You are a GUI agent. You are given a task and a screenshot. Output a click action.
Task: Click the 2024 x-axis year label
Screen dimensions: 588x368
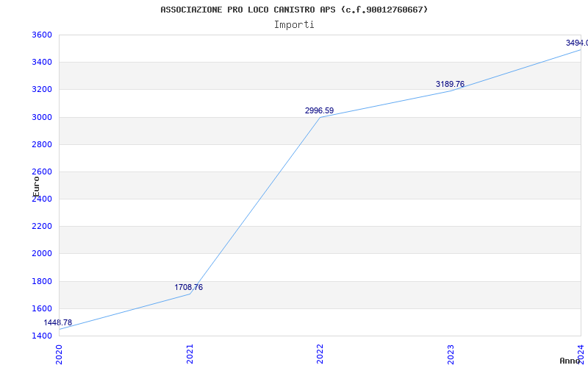(581, 355)
